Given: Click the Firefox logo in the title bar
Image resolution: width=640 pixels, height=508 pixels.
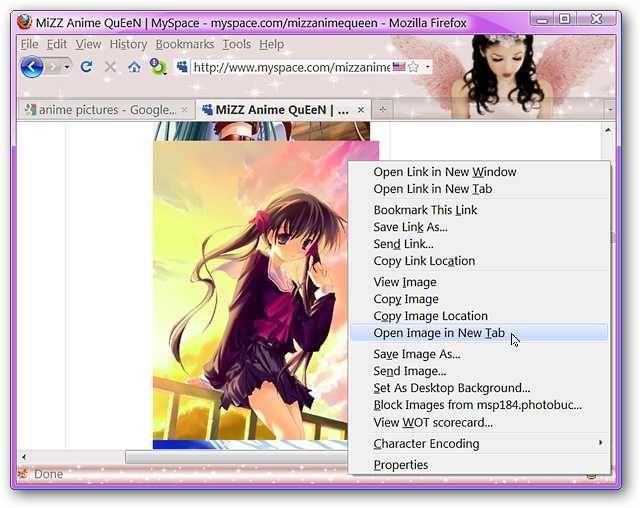Looking at the screenshot, I should click(x=25, y=22).
